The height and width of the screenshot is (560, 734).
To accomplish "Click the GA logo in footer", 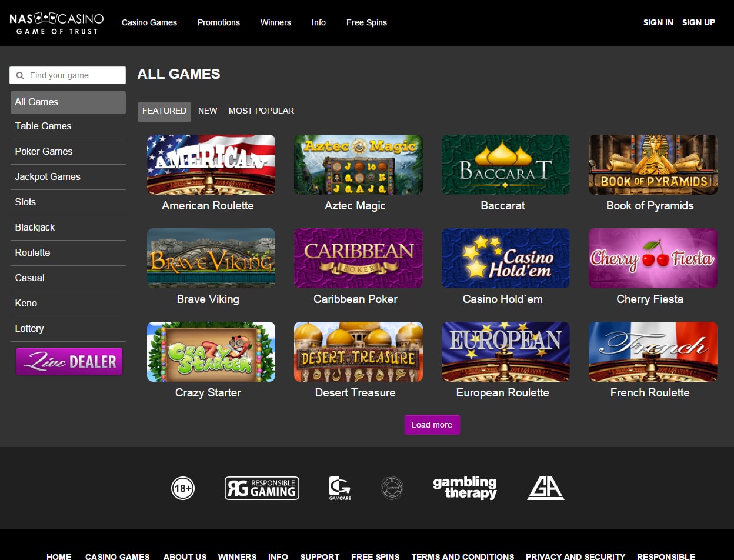I will [546, 488].
